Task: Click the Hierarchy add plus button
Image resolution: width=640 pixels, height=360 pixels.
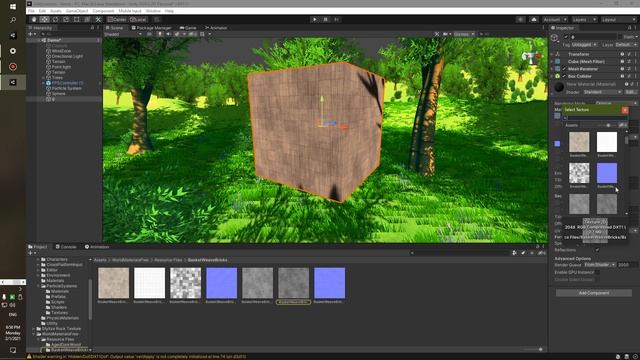Action: 31,34
